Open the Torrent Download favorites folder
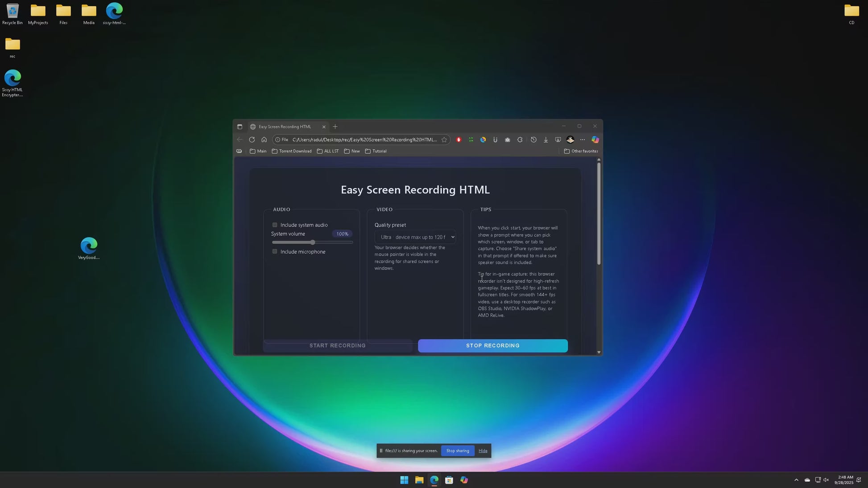This screenshot has width=868, height=488. 292,151
